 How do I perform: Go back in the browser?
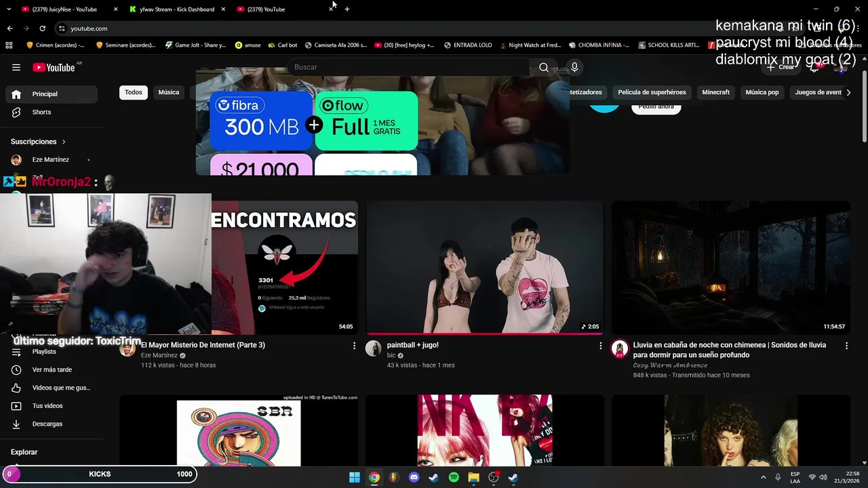9,28
